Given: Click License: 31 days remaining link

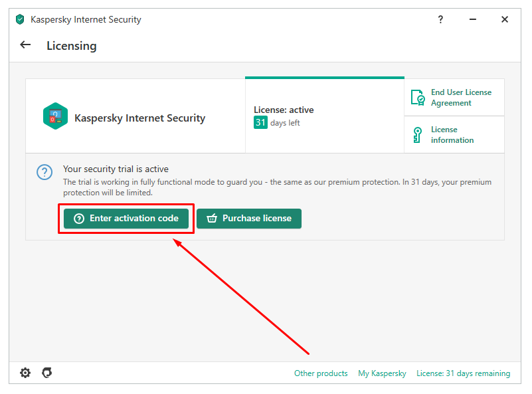Looking at the screenshot, I should coord(463,373).
